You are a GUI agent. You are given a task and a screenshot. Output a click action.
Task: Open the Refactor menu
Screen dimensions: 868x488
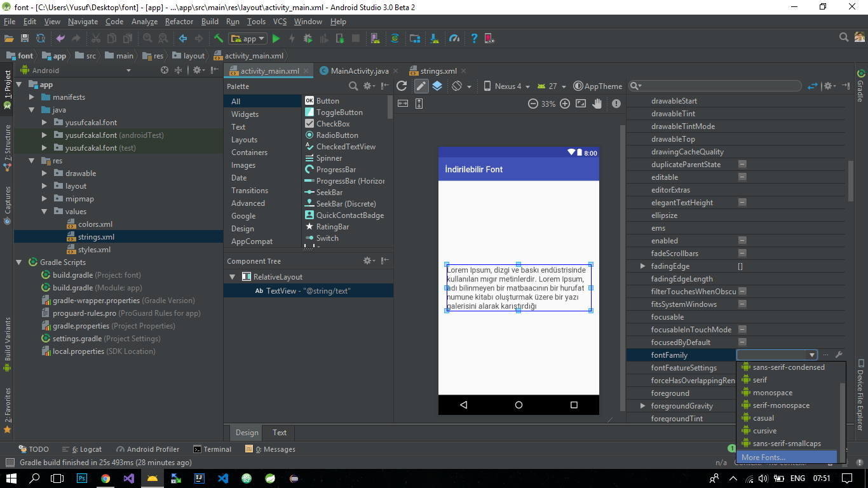click(179, 22)
